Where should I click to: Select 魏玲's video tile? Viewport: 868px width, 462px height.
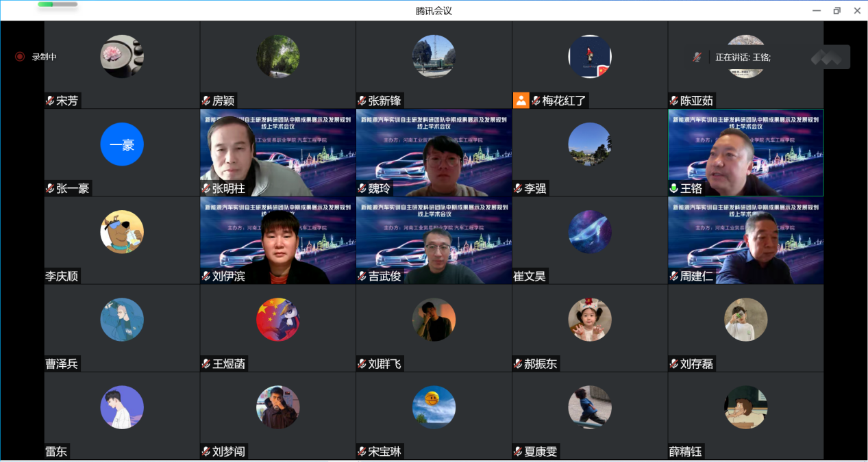point(434,152)
